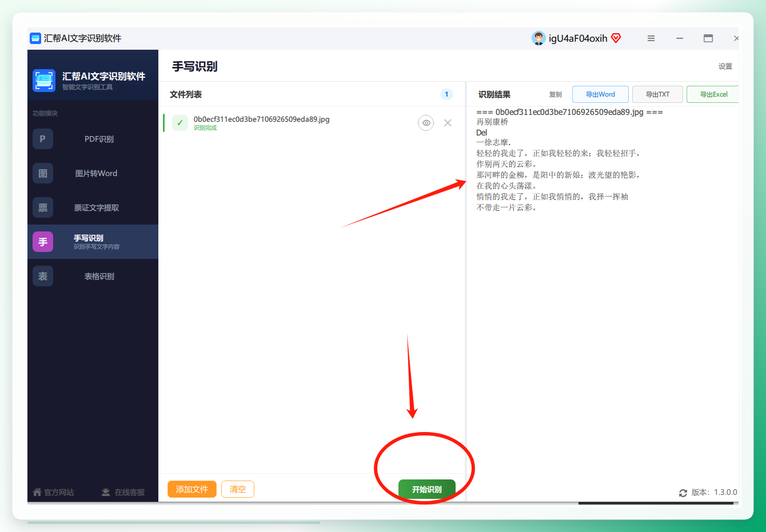Open the 官方网站 link
Screen dimensions: 766x532
point(54,492)
